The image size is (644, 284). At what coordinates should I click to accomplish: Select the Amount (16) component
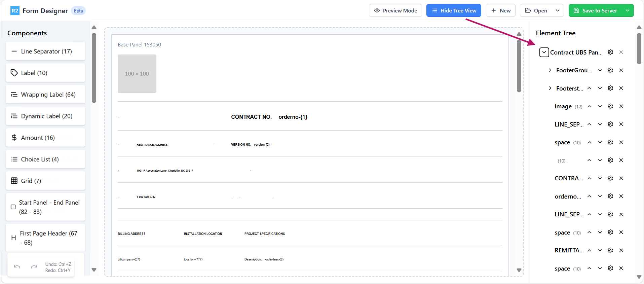45,137
